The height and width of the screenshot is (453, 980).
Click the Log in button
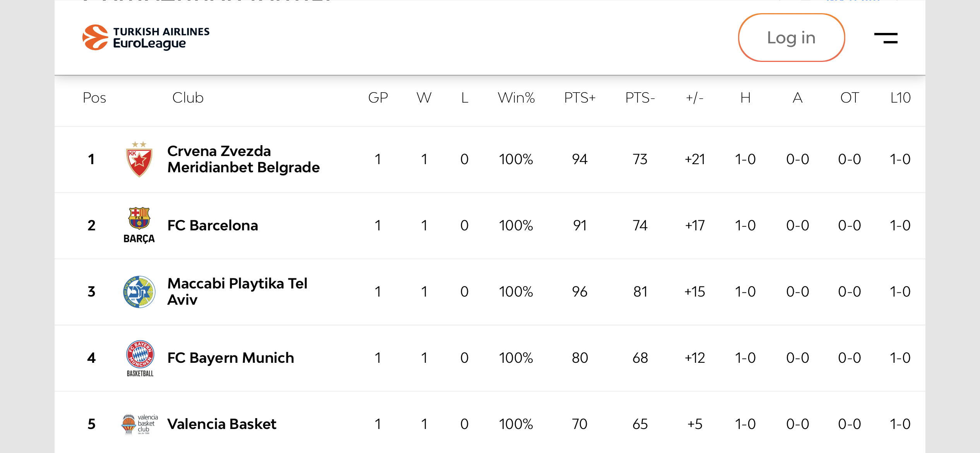[x=791, y=38]
